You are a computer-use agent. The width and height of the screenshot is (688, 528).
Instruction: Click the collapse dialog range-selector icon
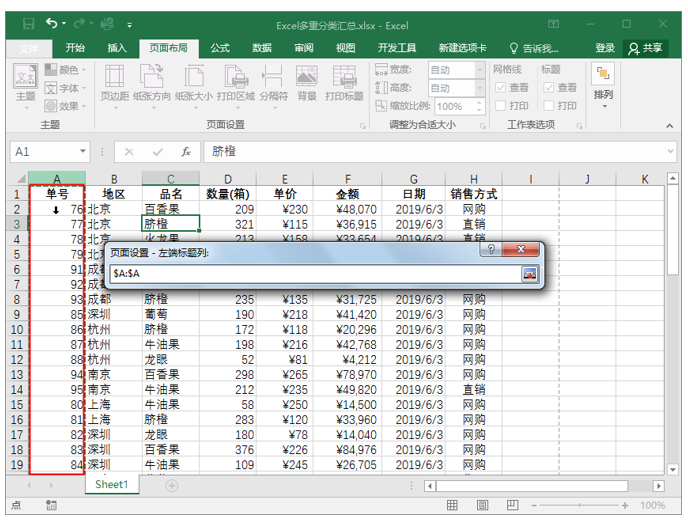[x=530, y=274]
